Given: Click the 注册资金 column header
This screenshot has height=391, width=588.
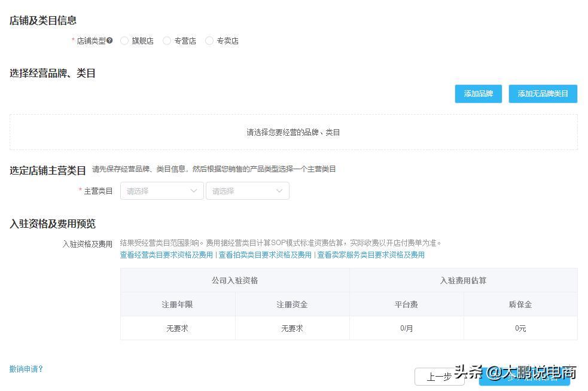Looking at the screenshot, I should click(292, 304).
